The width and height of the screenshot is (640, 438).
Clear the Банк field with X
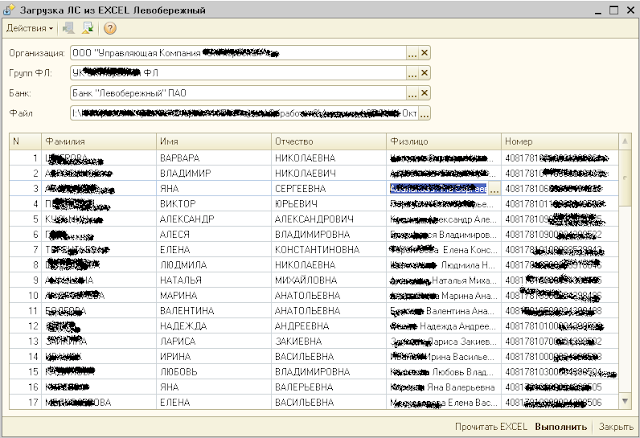click(x=424, y=93)
